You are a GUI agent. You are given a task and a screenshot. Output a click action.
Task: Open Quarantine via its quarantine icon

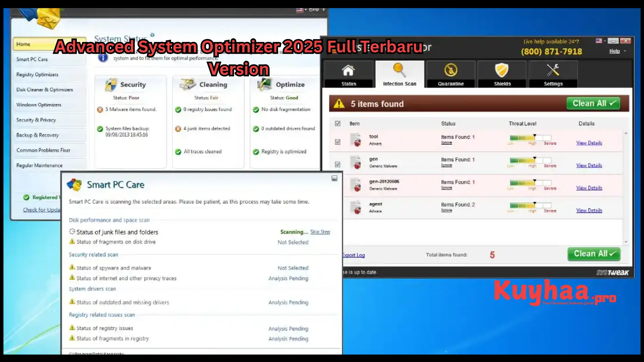(450, 70)
